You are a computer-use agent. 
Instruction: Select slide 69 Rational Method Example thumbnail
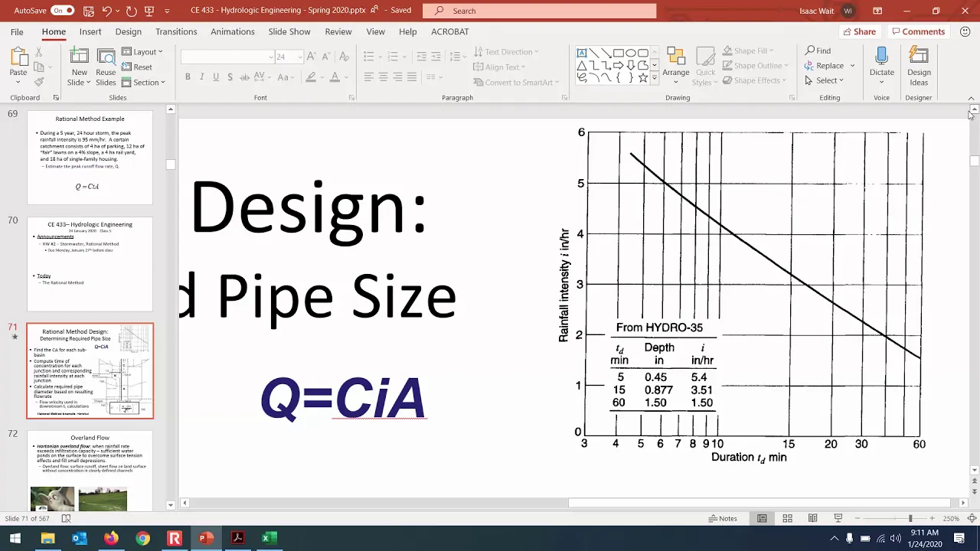[x=90, y=157]
